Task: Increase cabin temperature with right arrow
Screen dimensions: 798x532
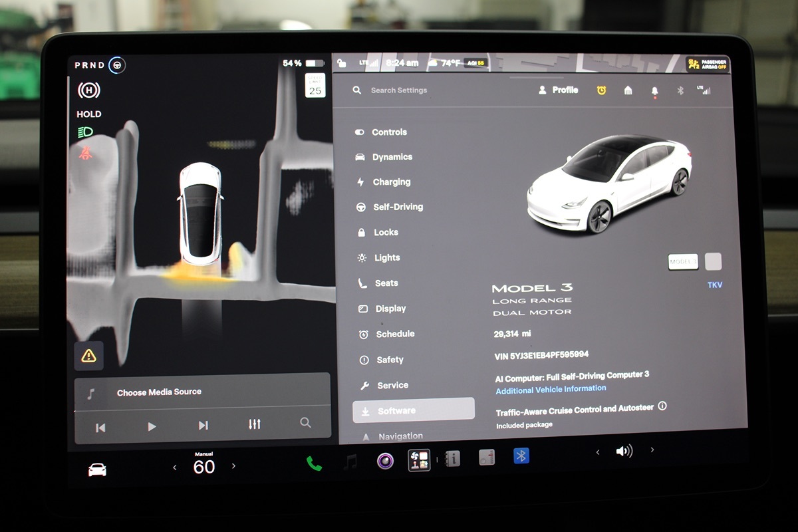Action: point(233,466)
